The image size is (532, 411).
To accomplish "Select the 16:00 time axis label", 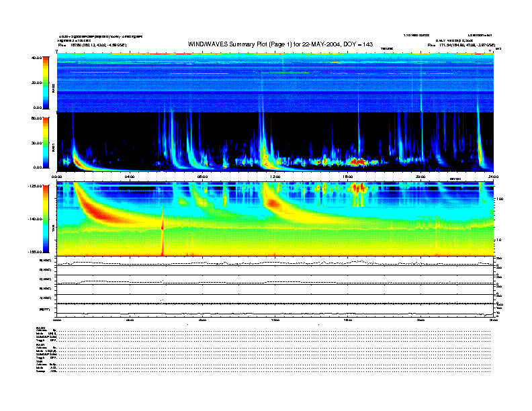I will (x=348, y=176).
